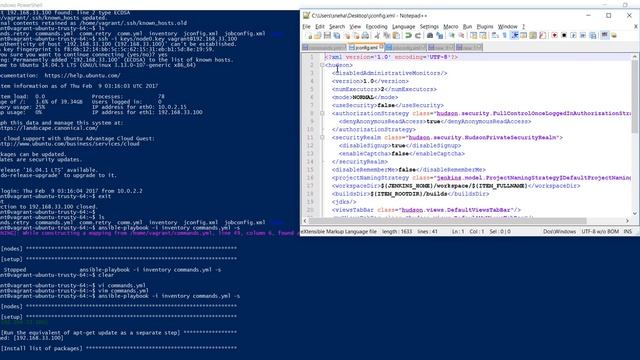
Task: Click the horizontal scrollbar thumb in editor
Action: point(447,221)
